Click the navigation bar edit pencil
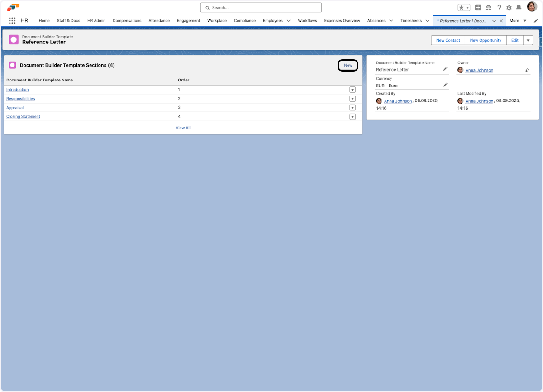543x392 pixels. (536, 21)
